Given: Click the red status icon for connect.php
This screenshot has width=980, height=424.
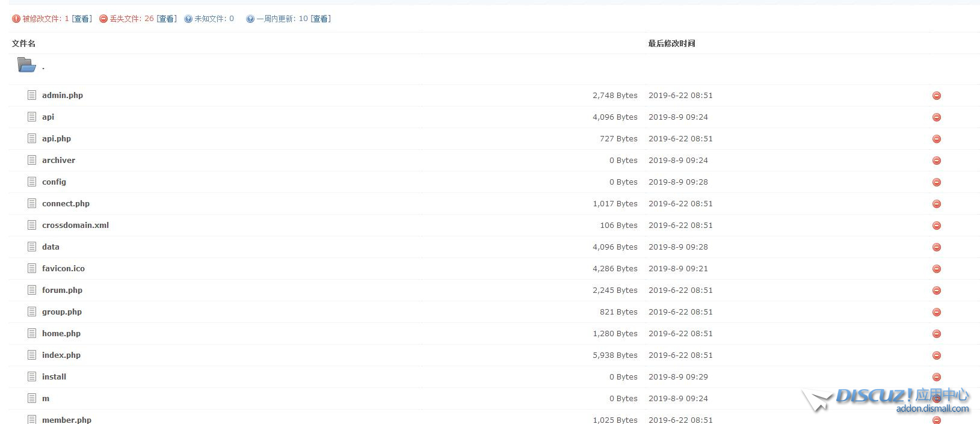Looking at the screenshot, I should click(937, 204).
